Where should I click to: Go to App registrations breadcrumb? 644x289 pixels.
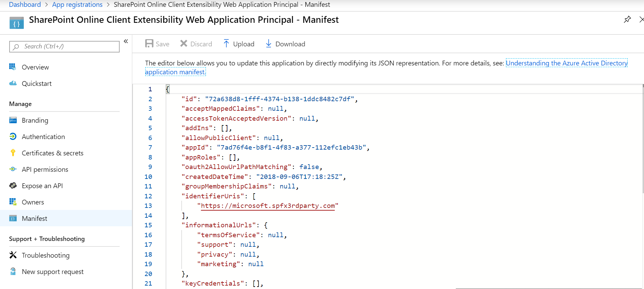coord(77,4)
